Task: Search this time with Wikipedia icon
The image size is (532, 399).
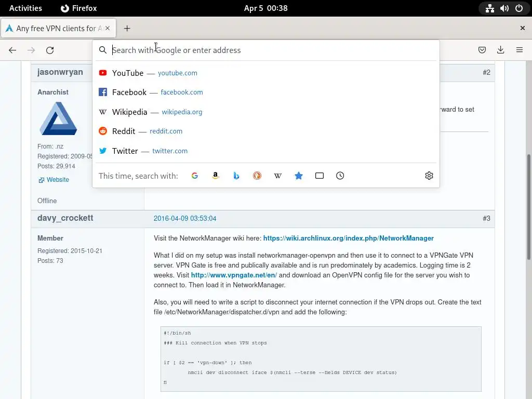Action: [278, 176]
